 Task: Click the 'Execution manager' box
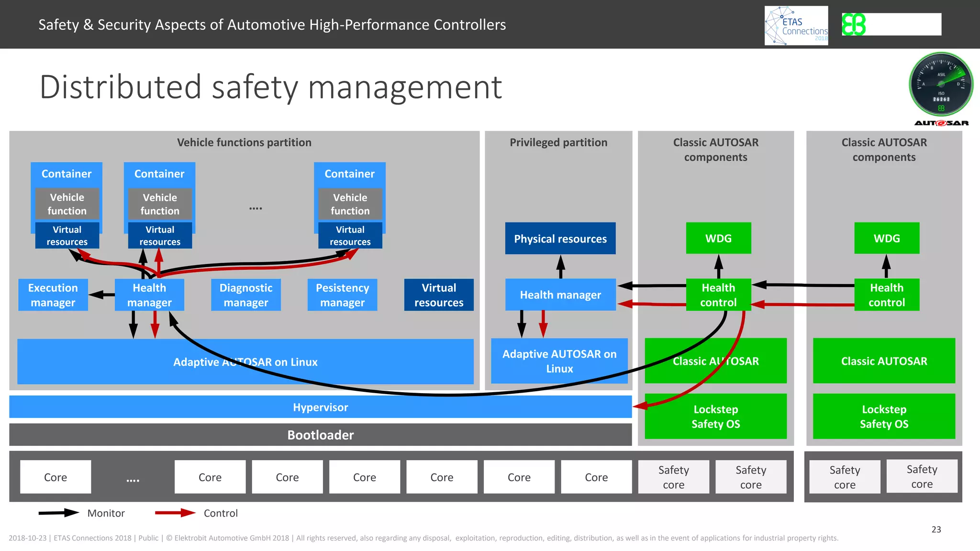[x=53, y=295]
